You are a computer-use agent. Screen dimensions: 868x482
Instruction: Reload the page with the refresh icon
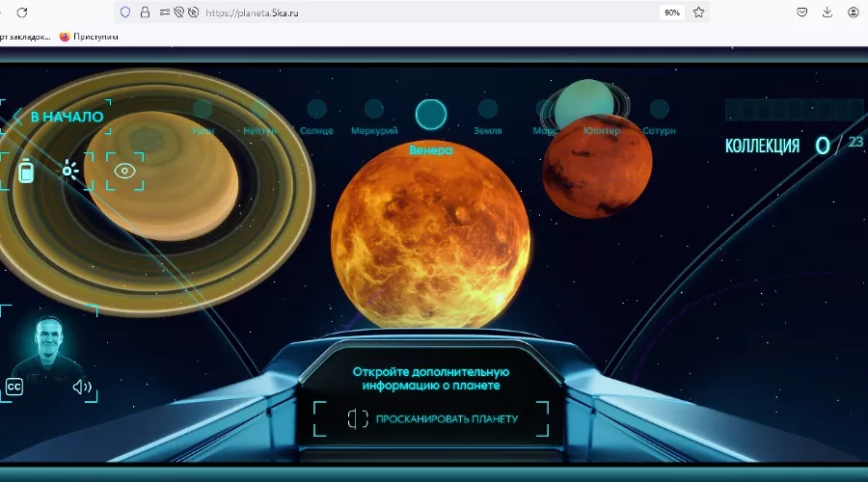tap(22, 13)
